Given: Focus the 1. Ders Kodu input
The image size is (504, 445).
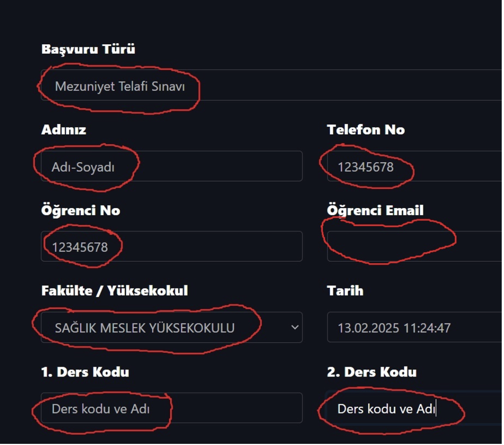Looking at the screenshot, I should [x=171, y=409].
